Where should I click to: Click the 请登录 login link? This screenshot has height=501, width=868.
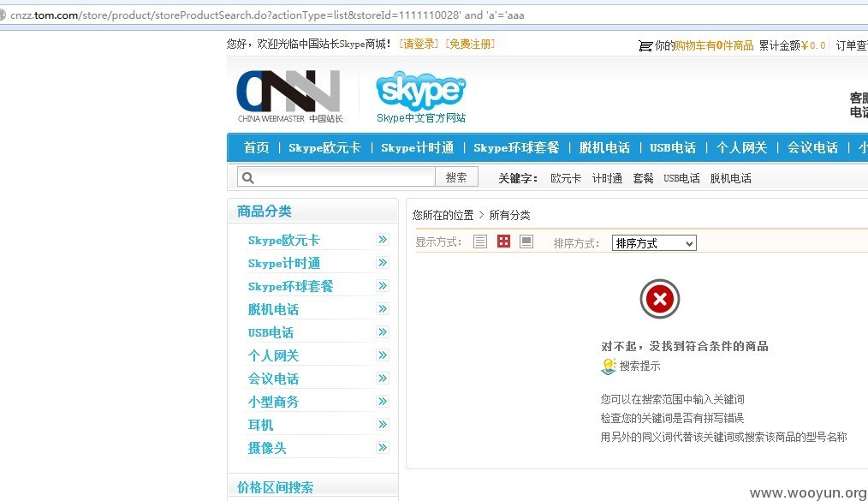(419, 44)
